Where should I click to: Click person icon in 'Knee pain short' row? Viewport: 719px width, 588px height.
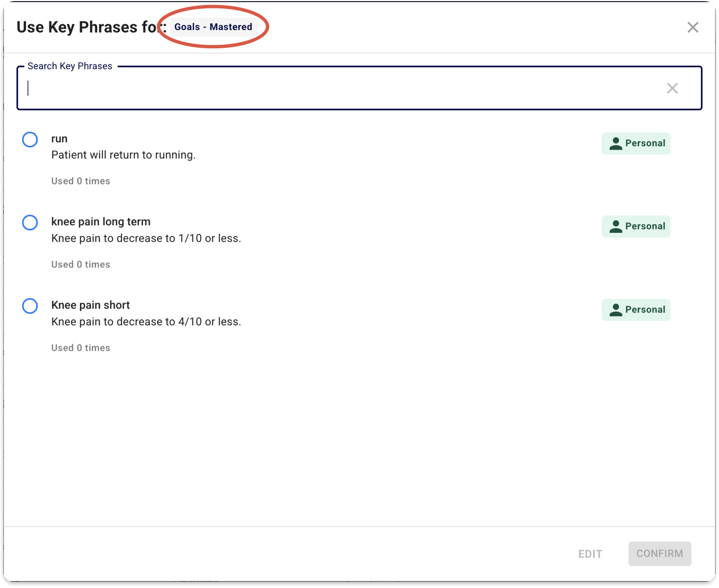[616, 310]
